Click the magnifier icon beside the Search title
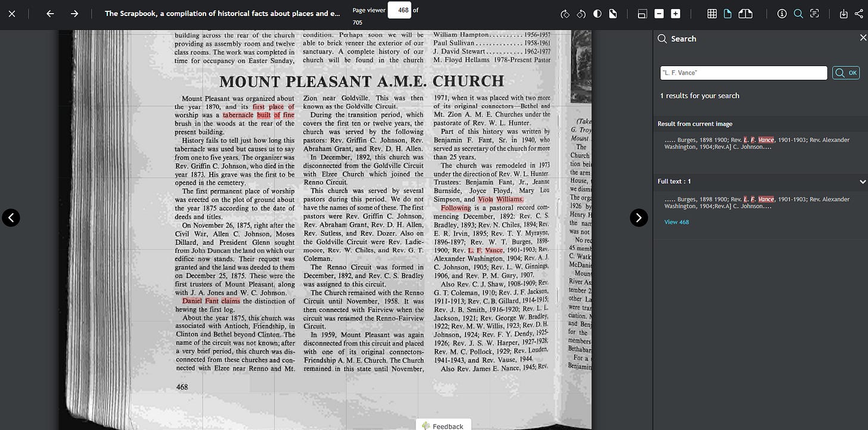The width and height of the screenshot is (868, 430). pos(662,39)
